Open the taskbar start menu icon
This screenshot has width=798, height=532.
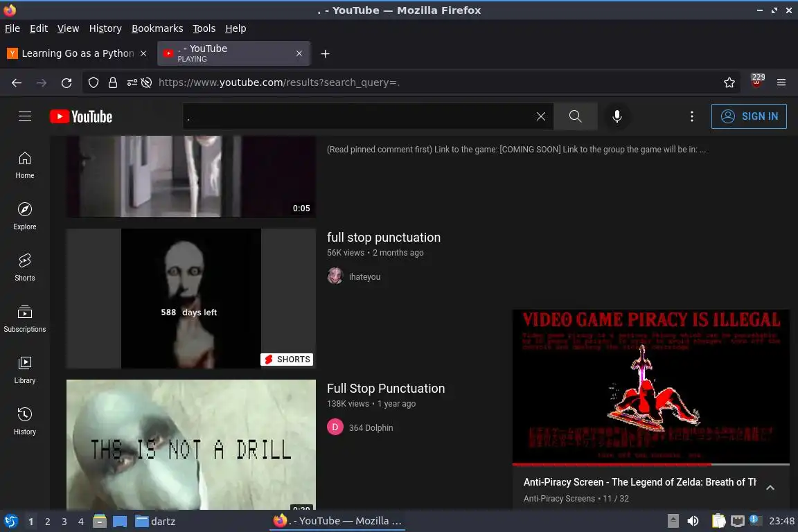click(10, 522)
